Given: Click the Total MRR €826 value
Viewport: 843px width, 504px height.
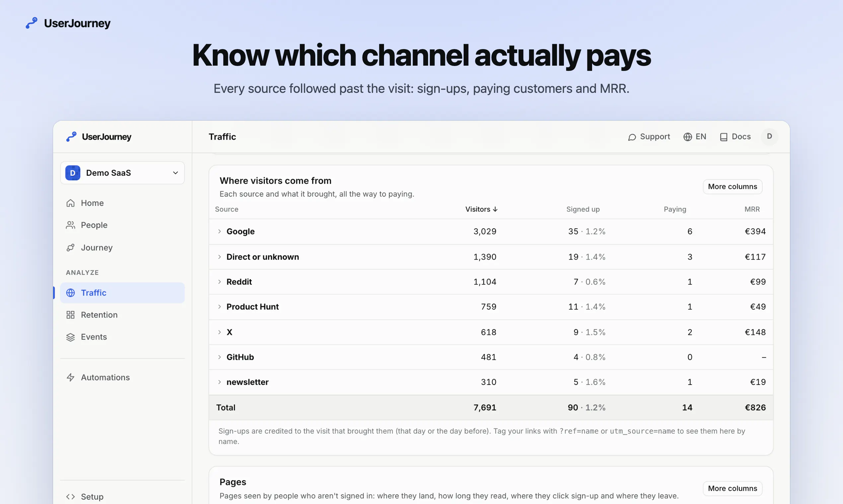Looking at the screenshot, I should [x=755, y=408].
